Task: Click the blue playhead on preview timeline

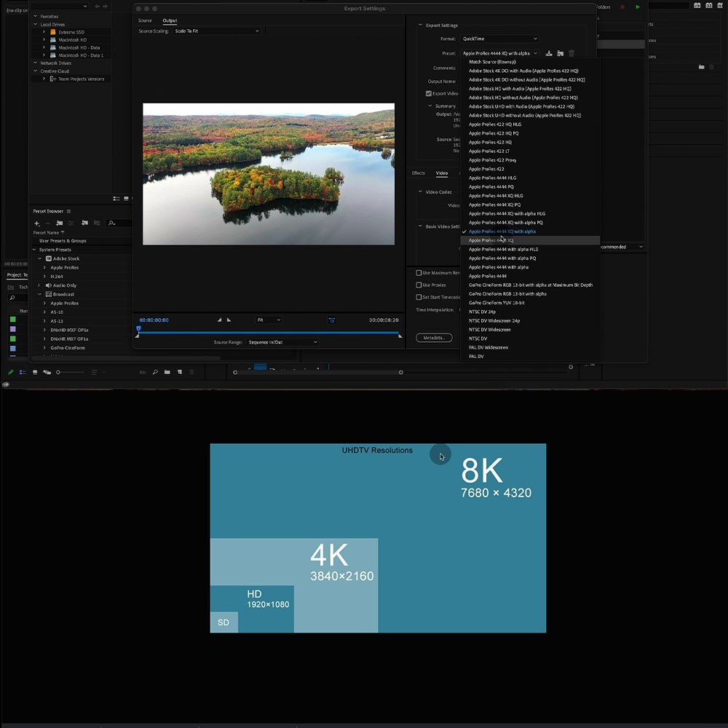Action: (x=138, y=328)
